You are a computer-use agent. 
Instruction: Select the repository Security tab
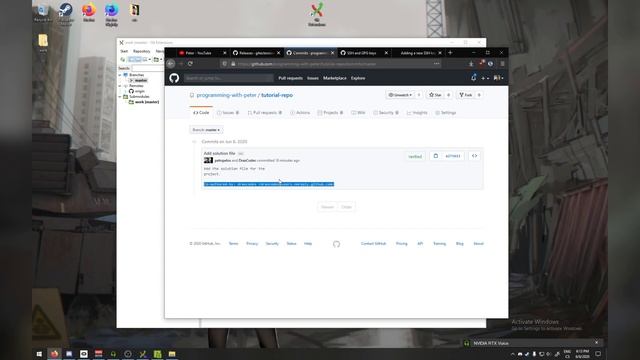point(386,113)
